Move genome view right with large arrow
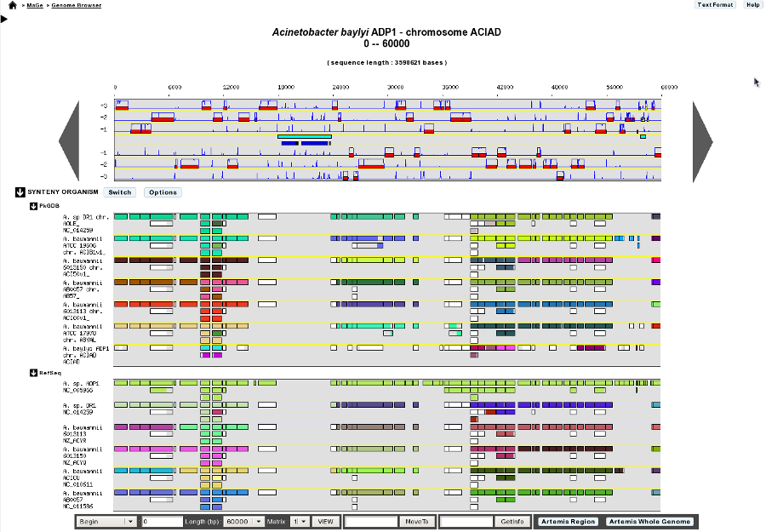 (702, 141)
